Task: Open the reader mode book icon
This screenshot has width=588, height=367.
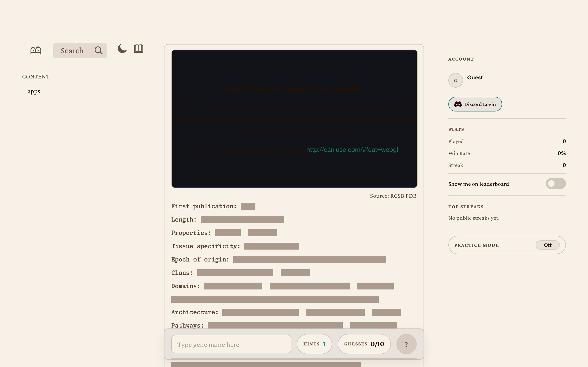Action: [139, 49]
